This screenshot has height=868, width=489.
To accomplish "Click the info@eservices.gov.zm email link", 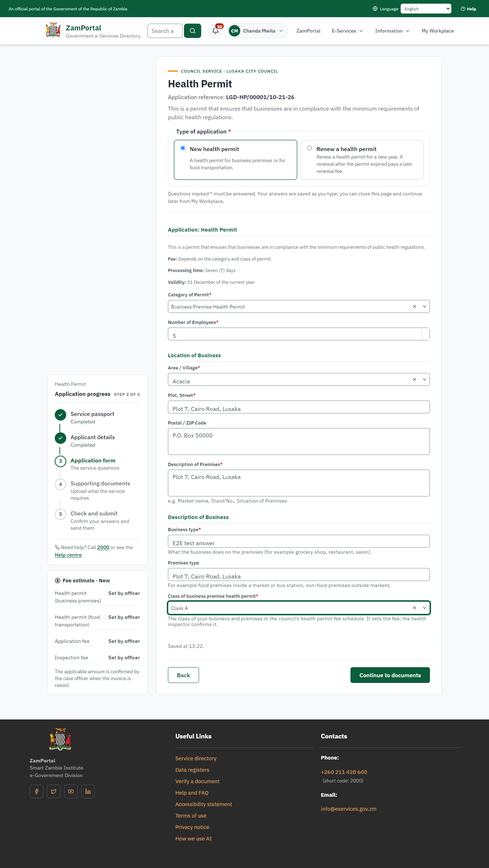I will [x=349, y=809].
